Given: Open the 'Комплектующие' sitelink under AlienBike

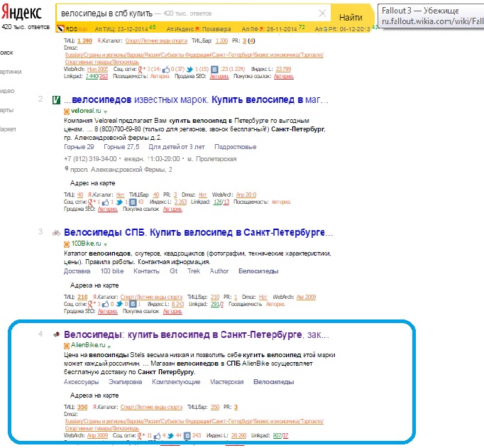Looking at the screenshot, I should (176, 382).
